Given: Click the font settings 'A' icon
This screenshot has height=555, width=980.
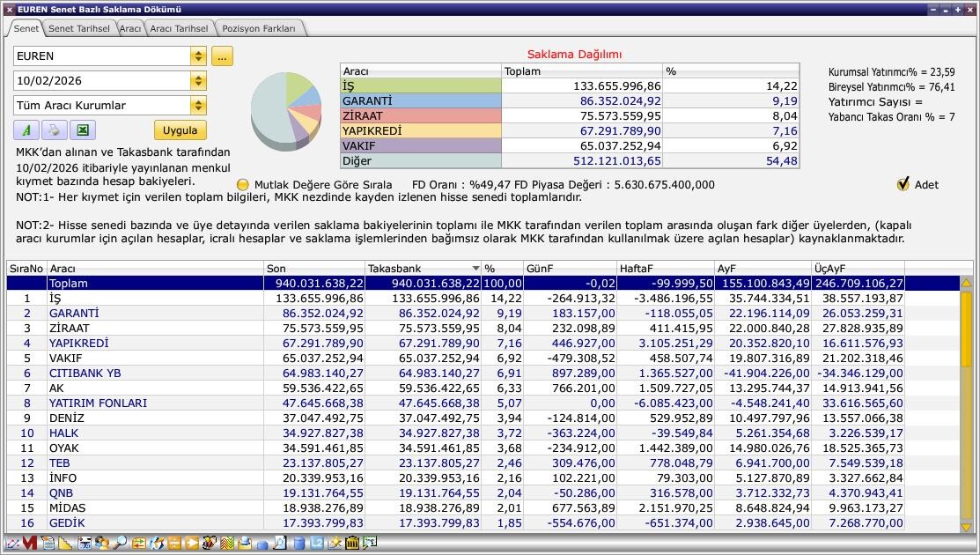Looking at the screenshot, I should pyautogui.click(x=26, y=130).
